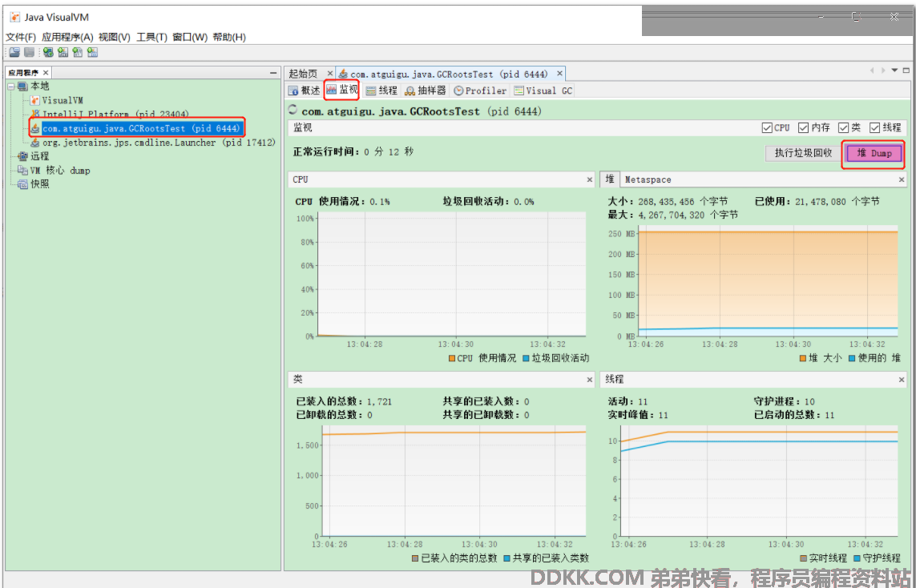This screenshot has height=588, width=916.
Task: Minimize the 应用程序 side panel
Action: 272,72
